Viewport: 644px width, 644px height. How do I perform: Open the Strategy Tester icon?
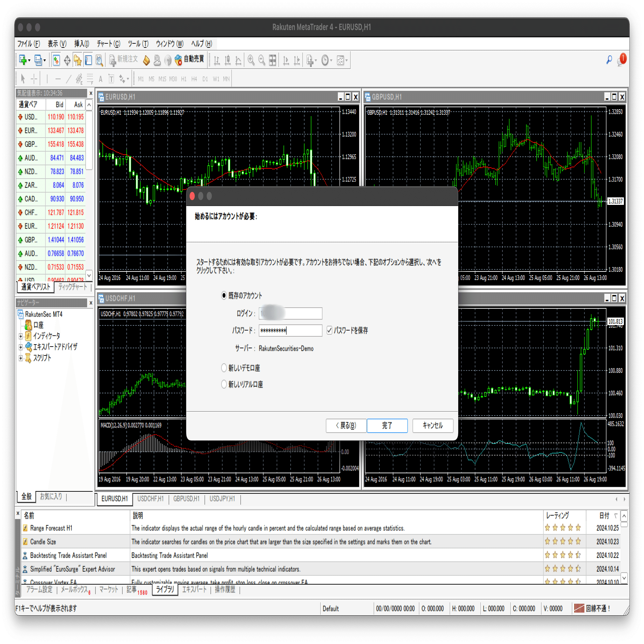[99, 60]
